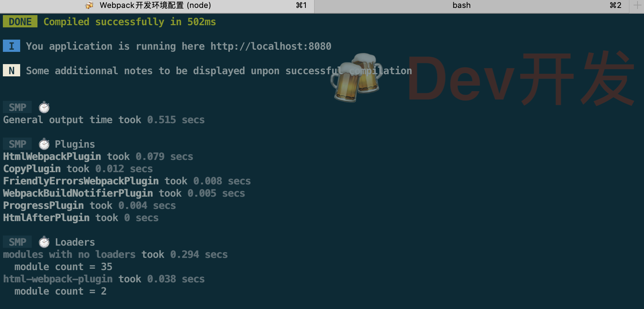Image resolution: width=644 pixels, height=309 pixels.
Task: Click the FriendlyErrorsWebpackPlugin line
Action: click(127, 181)
